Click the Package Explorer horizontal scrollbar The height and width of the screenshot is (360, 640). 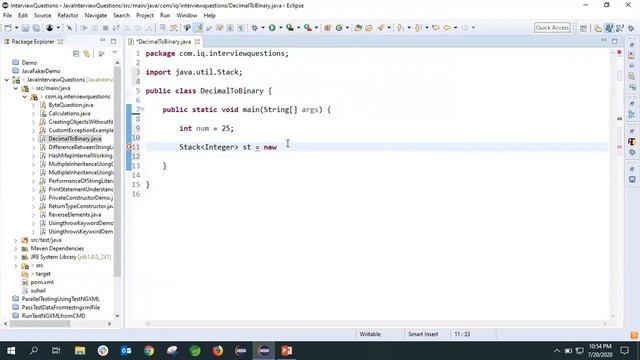[40, 324]
